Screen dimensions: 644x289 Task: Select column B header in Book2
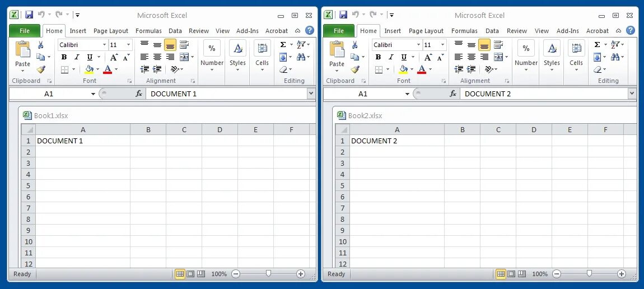click(x=462, y=130)
